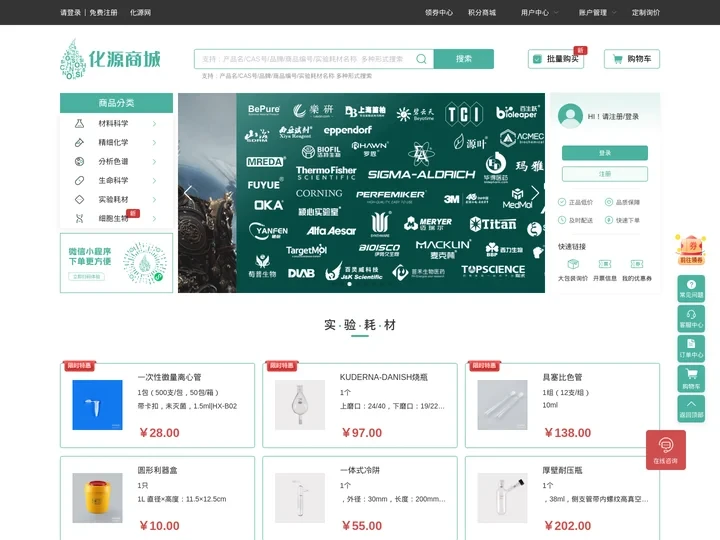Open 订单中心 in side toolbar

[691, 349]
